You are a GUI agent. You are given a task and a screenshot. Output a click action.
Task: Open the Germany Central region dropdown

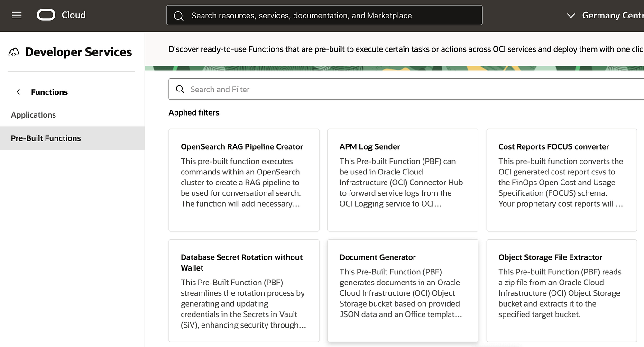[x=612, y=15]
